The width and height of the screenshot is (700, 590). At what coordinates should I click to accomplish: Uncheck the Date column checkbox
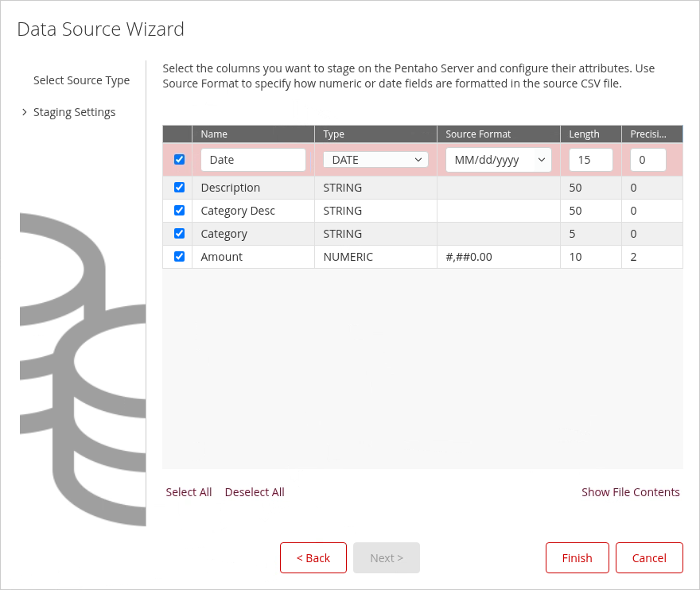pyautogui.click(x=179, y=160)
